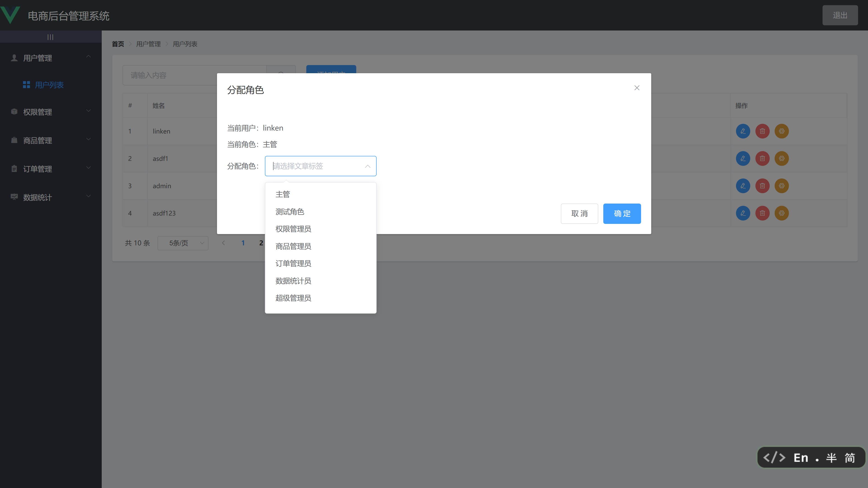This screenshot has width=868, height=488.
Task: Click the delete icon for asdf123
Action: click(x=762, y=213)
